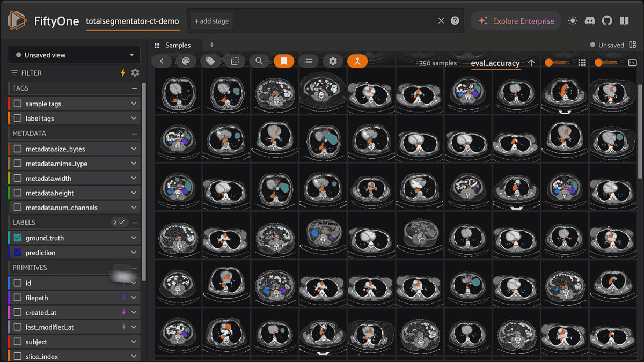Click the orange merge/dynamic groups icon
Screen dimensions: 644x362
click(x=357, y=61)
